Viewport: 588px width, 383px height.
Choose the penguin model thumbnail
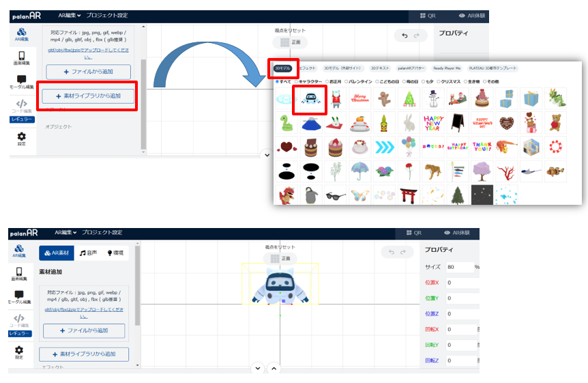(x=311, y=196)
